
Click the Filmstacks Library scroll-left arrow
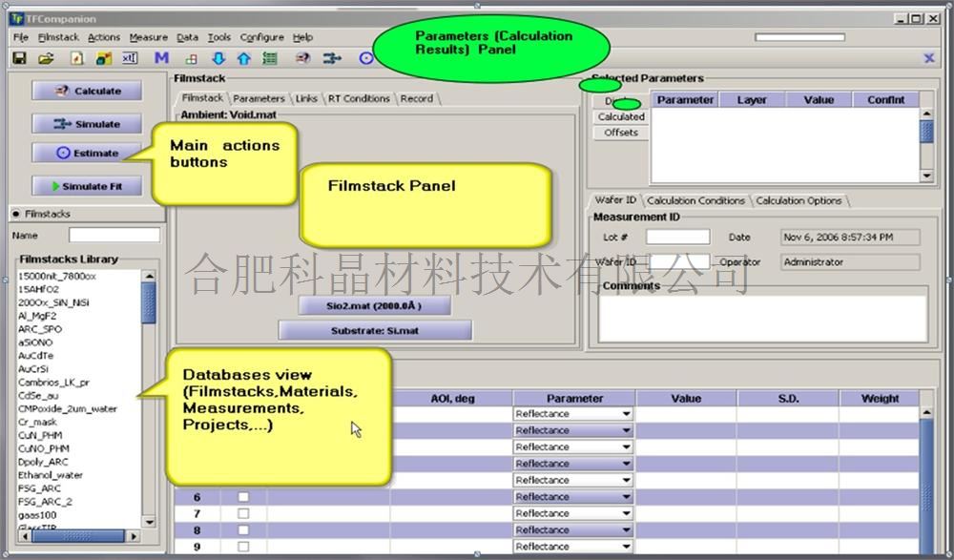pos(25,536)
